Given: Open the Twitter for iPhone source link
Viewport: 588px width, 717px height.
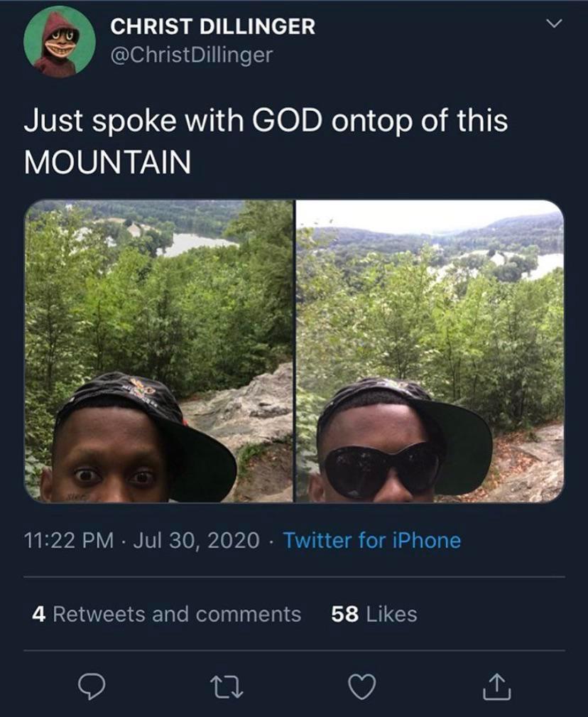Looking at the screenshot, I should (x=372, y=541).
